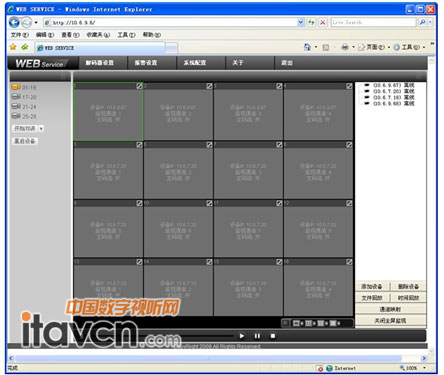Click the restart device button in left panel
The width and height of the screenshot is (444, 375).
(25, 141)
